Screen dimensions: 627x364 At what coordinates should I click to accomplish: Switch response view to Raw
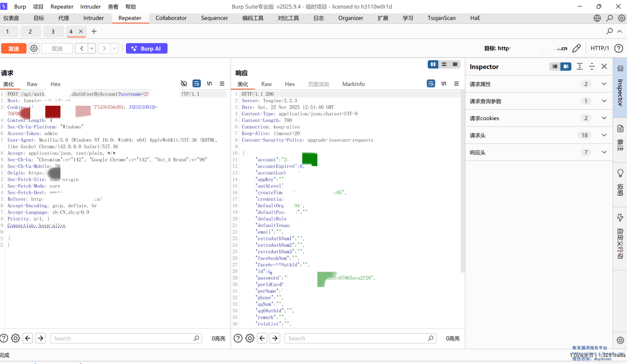click(x=266, y=84)
